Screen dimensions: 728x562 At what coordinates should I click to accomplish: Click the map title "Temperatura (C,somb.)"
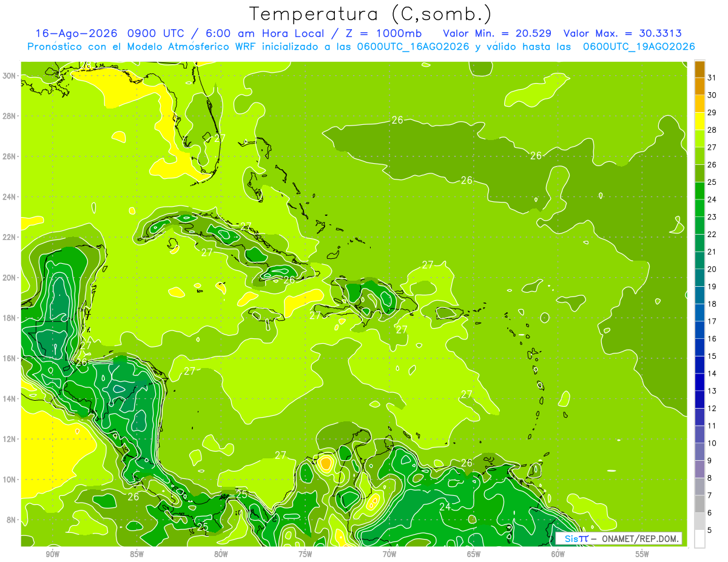371,14
